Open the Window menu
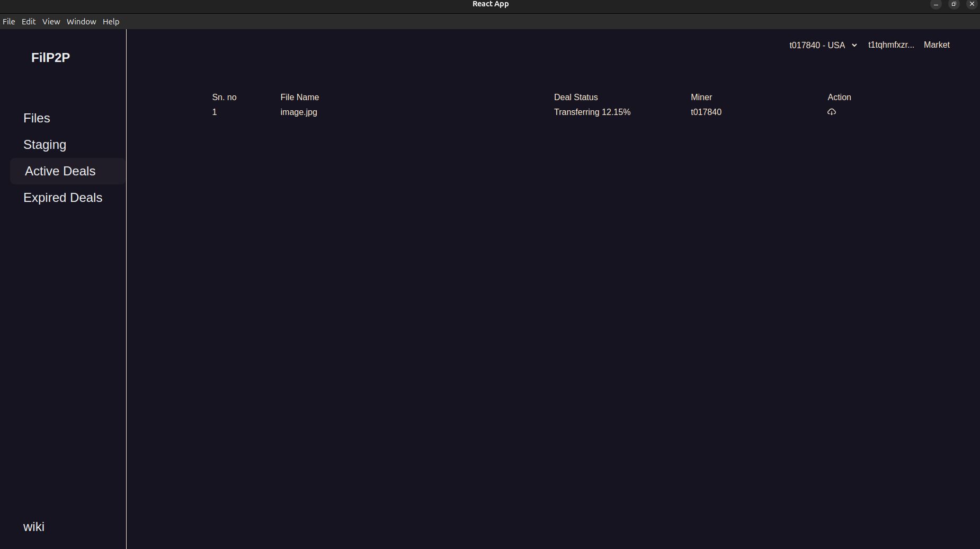 click(82, 22)
